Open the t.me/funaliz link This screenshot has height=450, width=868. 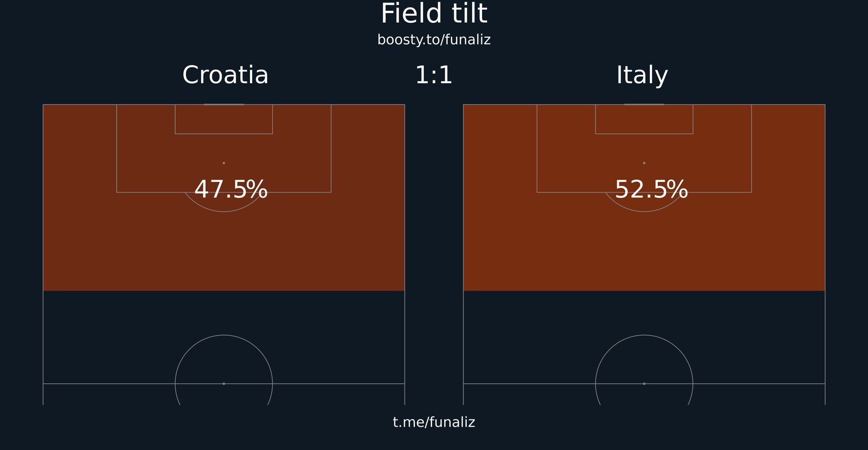click(434, 422)
